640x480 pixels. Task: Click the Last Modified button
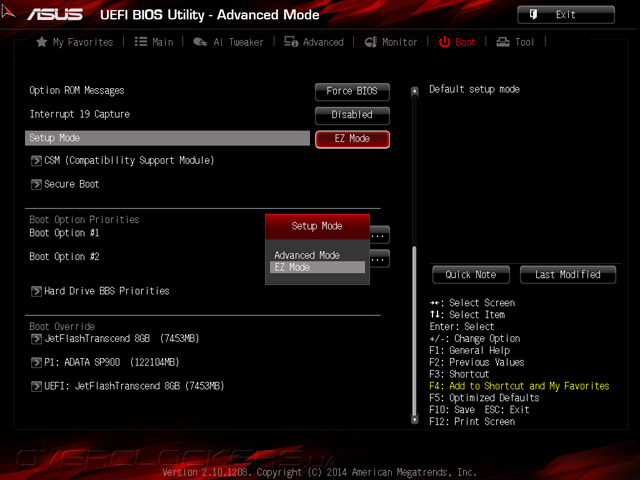coord(568,275)
